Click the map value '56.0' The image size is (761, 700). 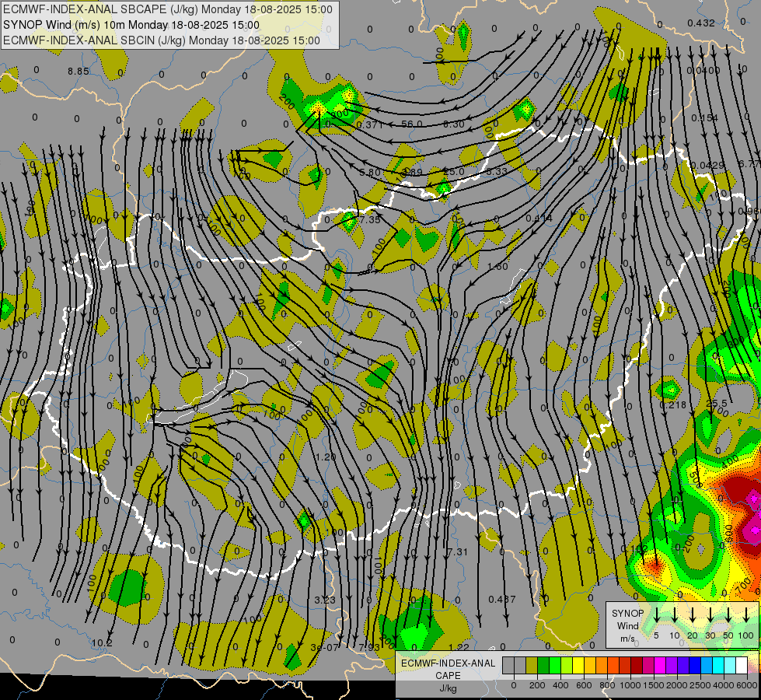tap(411, 124)
